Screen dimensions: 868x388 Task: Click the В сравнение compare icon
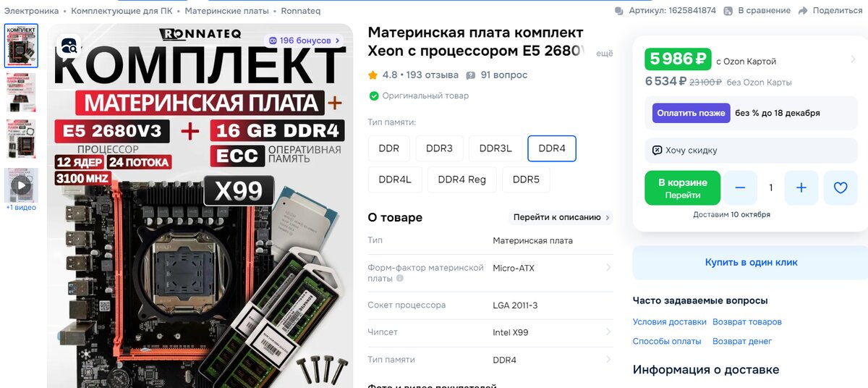coord(729,11)
